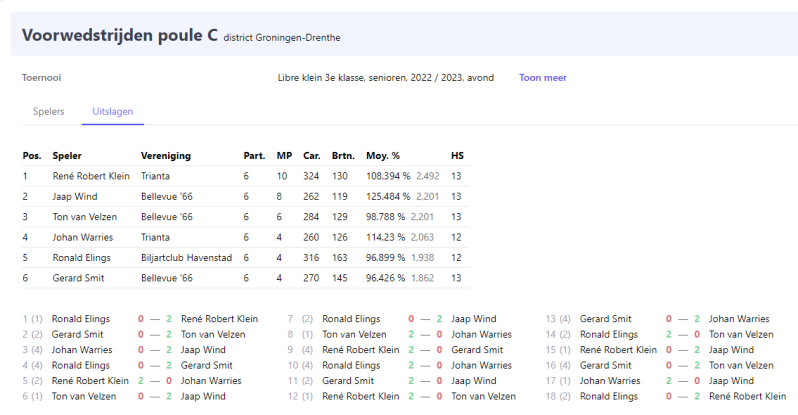Open René Robert Klein in standings table
The height and width of the screenshot is (415, 798).
point(91,176)
